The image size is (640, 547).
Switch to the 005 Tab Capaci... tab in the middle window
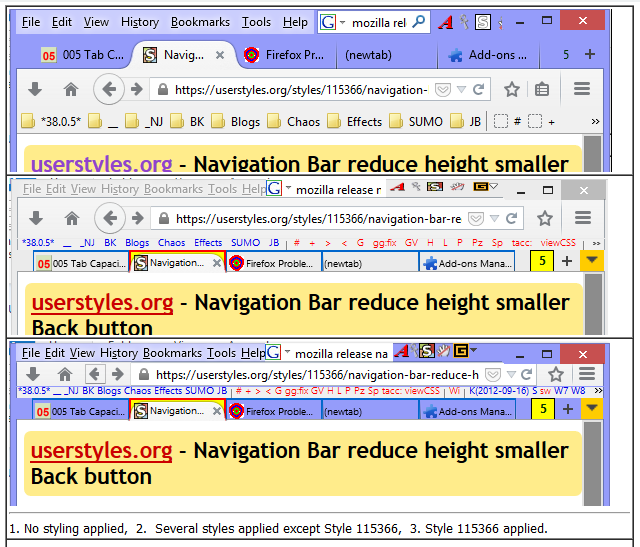[x=81, y=262]
